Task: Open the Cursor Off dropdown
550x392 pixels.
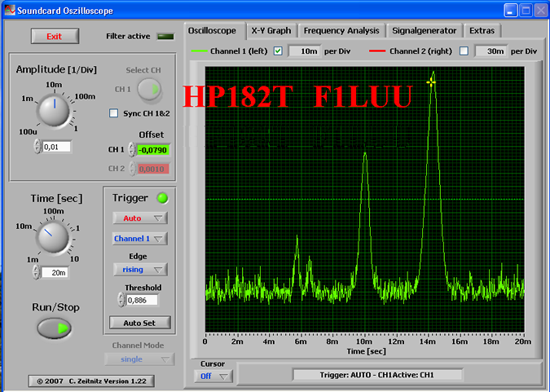Action: [x=213, y=377]
